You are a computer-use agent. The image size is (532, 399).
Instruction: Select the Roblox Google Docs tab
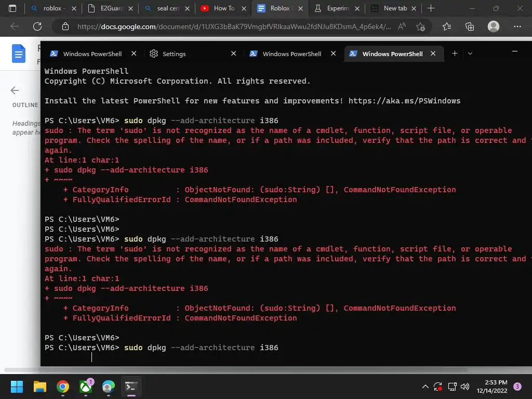click(280, 8)
